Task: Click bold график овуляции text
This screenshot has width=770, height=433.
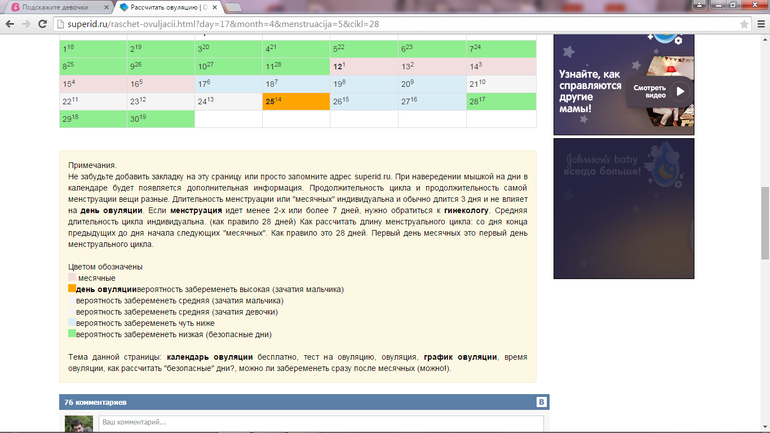Action: point(460,357)
